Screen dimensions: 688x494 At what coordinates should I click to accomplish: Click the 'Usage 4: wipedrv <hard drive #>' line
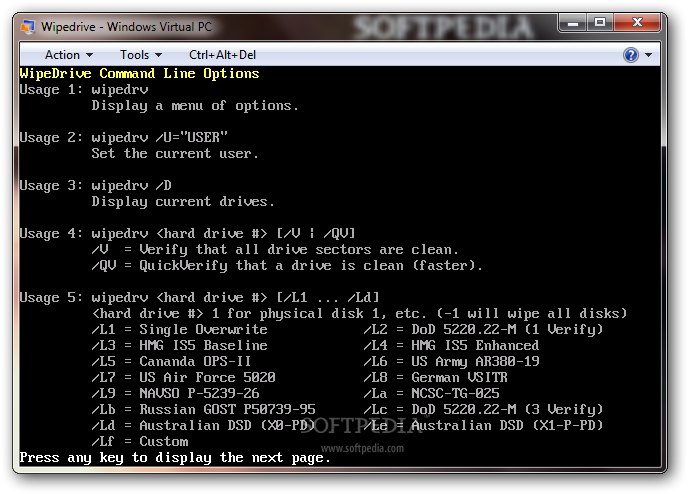tap(187, 233)
